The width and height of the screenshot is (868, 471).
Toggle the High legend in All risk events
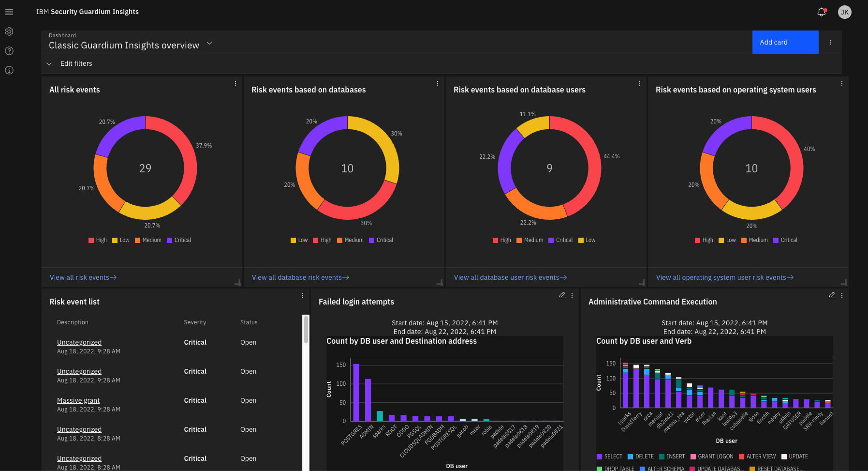click(x=98, y=240)
